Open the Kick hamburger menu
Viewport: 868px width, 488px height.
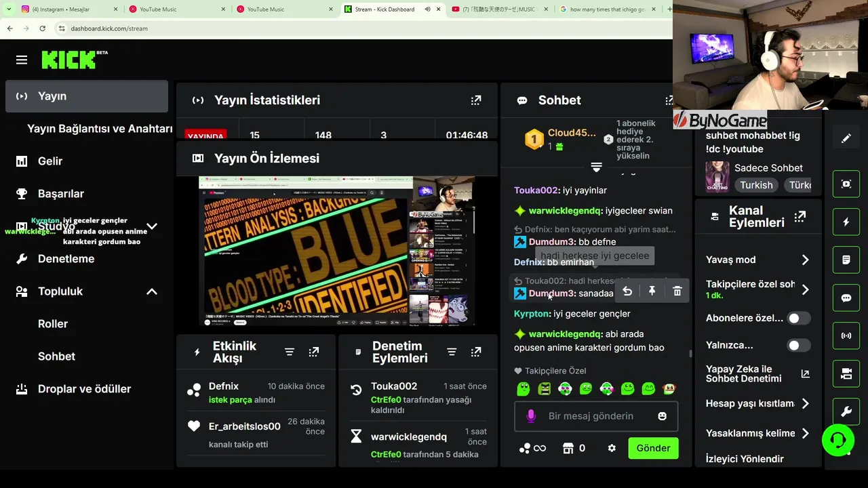tap(22, 60)
